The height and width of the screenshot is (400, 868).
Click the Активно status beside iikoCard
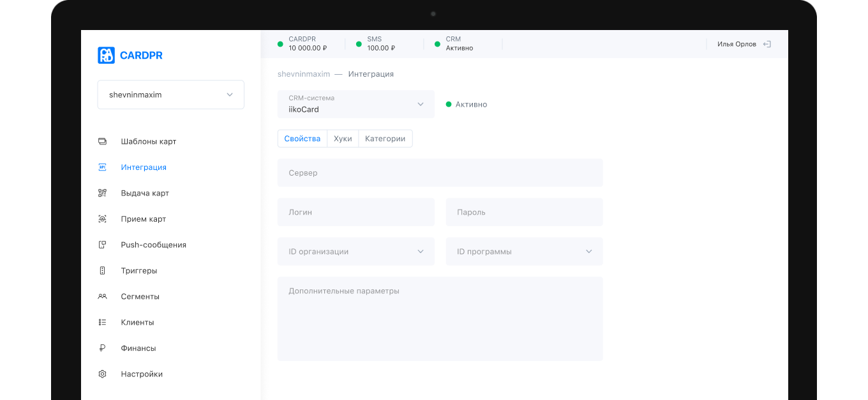coord(467,104)
